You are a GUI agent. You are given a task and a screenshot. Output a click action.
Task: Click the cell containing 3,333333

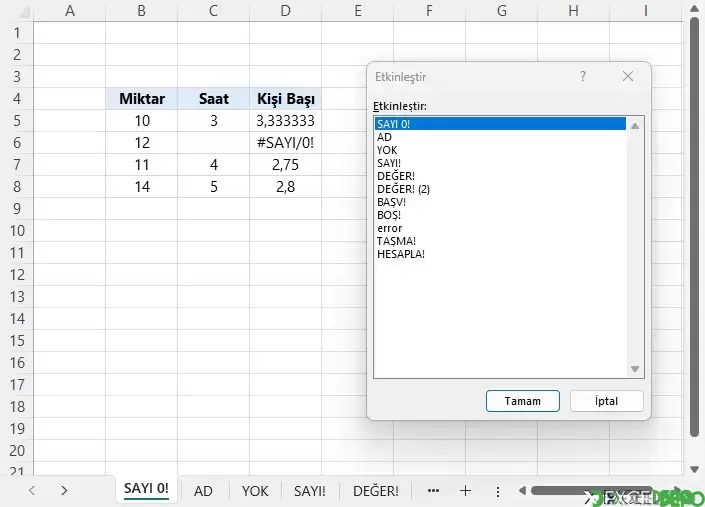(x=286, y=120)
